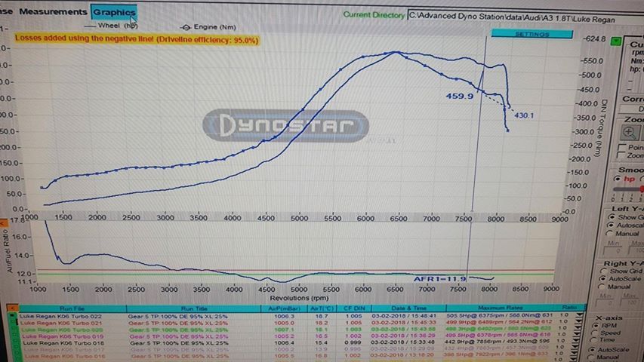Enable Right Y-axis Show Grid option

pos(604,271)
